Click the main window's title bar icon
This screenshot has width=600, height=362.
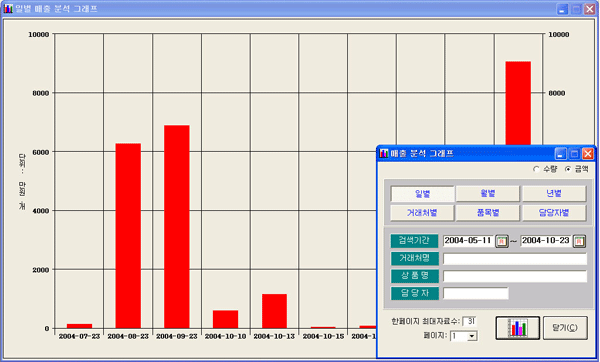click(x=8, y=8)
